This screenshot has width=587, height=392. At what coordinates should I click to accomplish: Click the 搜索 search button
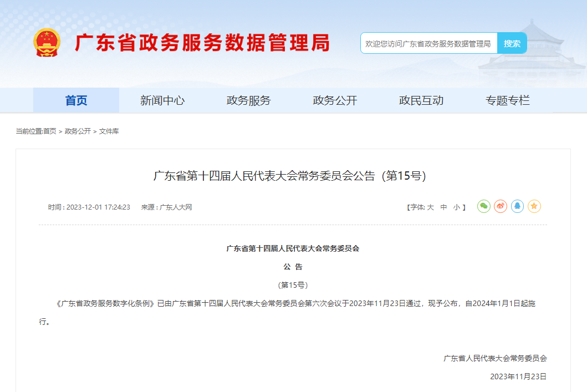click(x=512, y=43)
